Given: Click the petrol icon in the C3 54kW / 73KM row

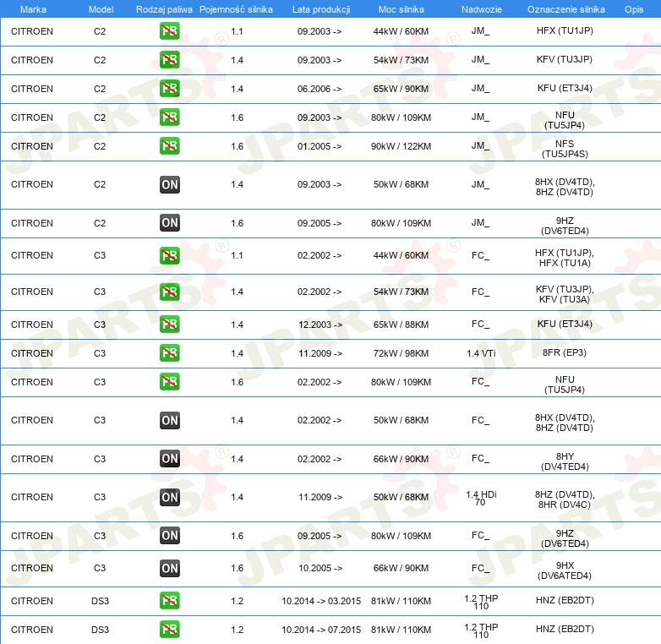Looking at the screenshot, I should point(169,292).
